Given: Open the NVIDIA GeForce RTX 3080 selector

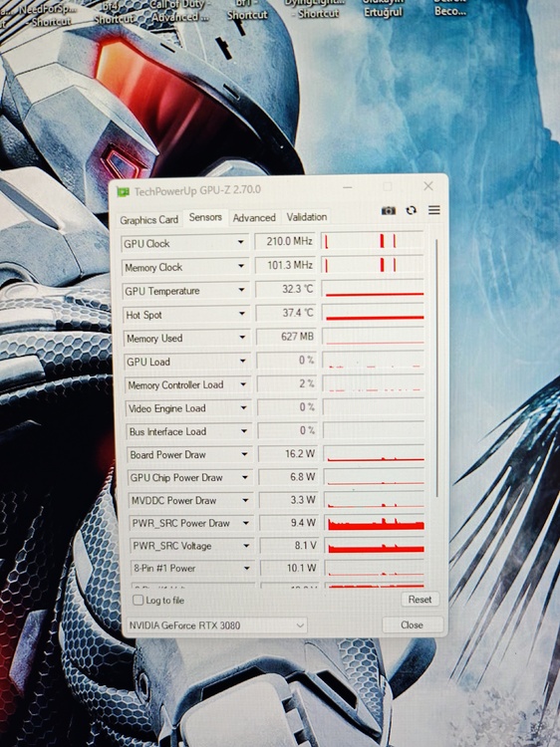Looking at the screenshot, I should [x=217, y=625].
